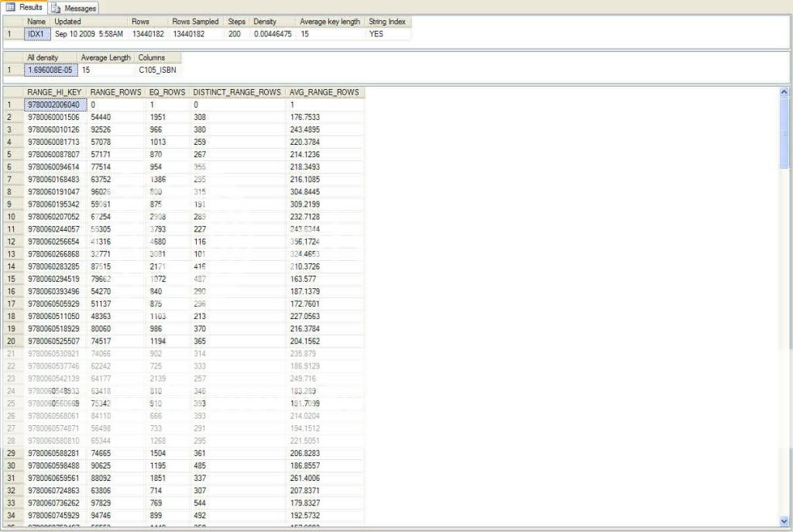Click the histogram scrollbar up arrow
Screen dimensions: 793x532
pos(784,92)
